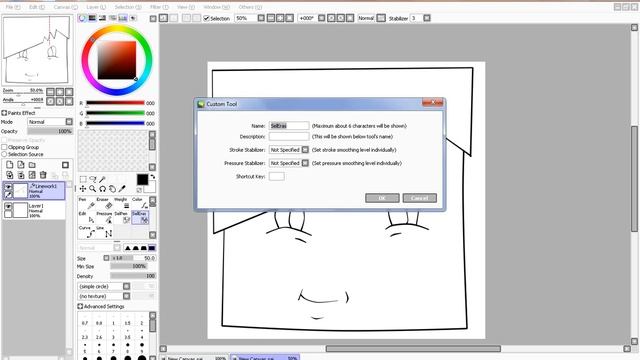Open the Others menu
Image resolution: width=640 pixels, height=360 pixels.
tap(250, 7)
